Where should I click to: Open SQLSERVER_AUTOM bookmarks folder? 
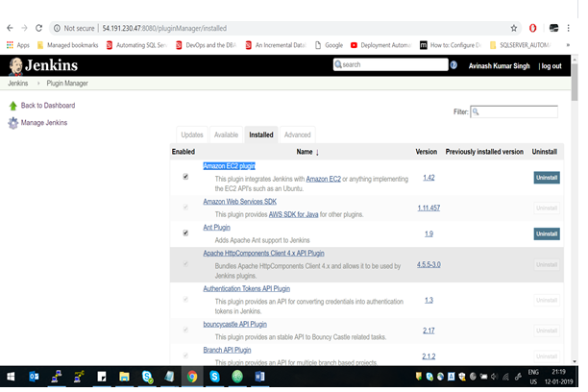521,45
